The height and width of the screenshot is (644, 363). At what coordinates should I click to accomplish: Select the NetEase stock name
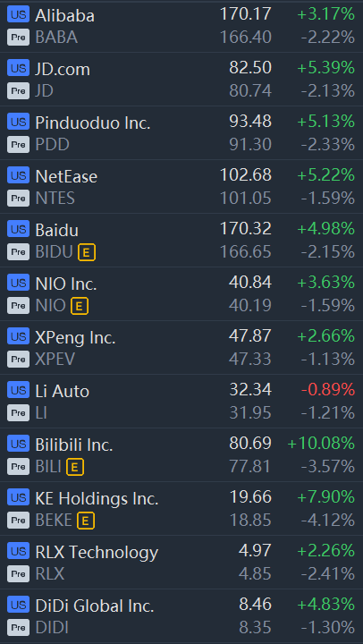(x=66, y=176)
